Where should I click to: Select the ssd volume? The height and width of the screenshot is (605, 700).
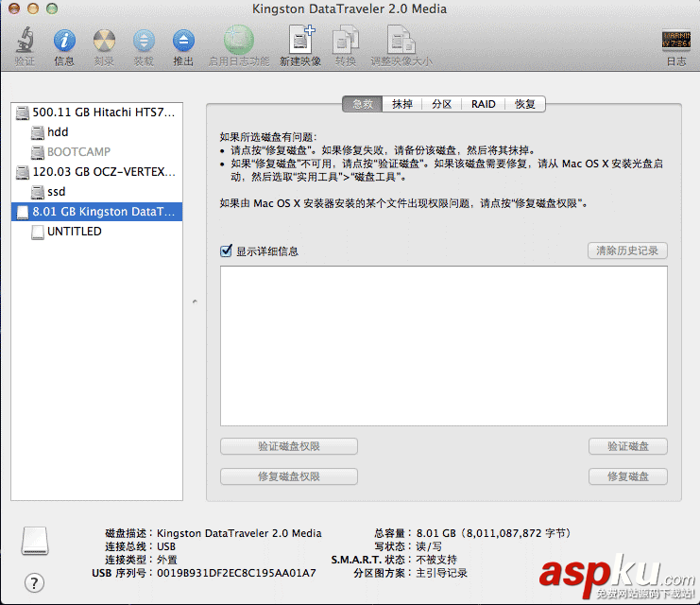tap(97, 192)
